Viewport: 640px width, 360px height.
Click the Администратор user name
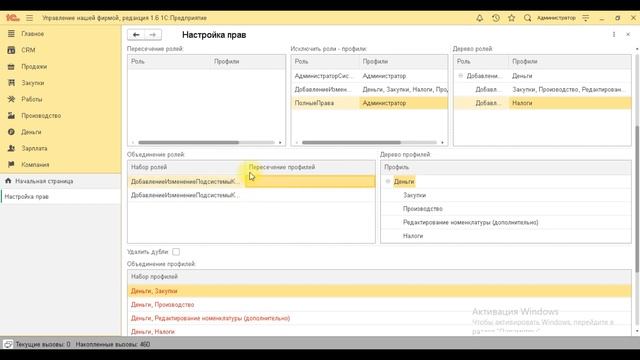(x=556, y=18)
